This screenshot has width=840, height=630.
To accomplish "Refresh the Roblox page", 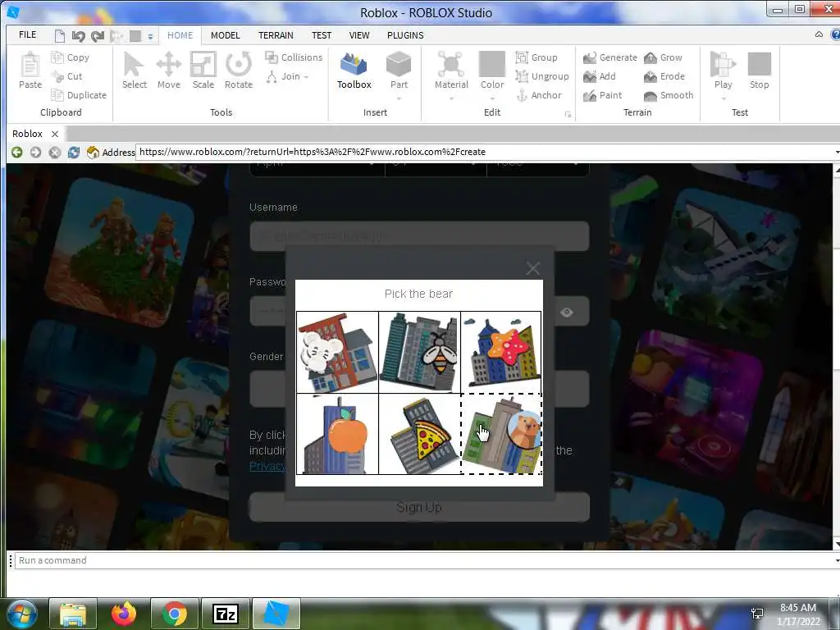I will click(x=73, y=152).
